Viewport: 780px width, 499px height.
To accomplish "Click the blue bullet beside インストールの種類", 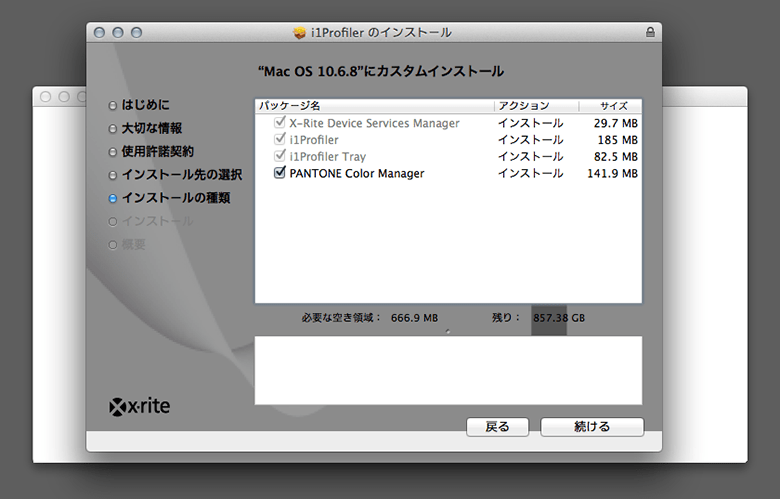I will coord(113,199).
